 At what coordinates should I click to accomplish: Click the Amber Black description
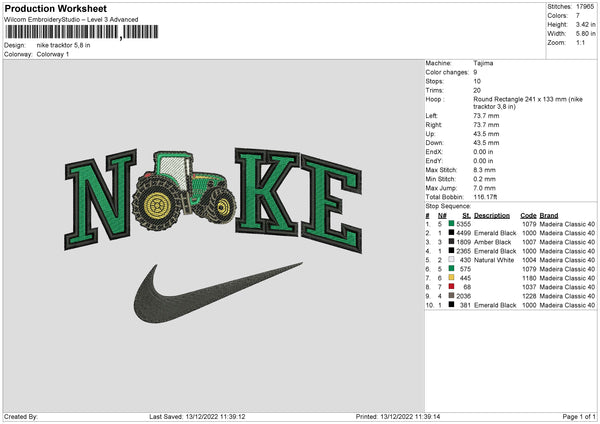pos(493,242)
